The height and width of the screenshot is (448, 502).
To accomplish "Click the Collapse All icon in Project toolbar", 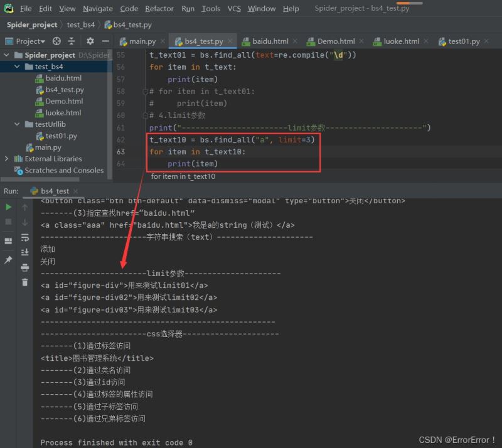I will pos(72,41).
